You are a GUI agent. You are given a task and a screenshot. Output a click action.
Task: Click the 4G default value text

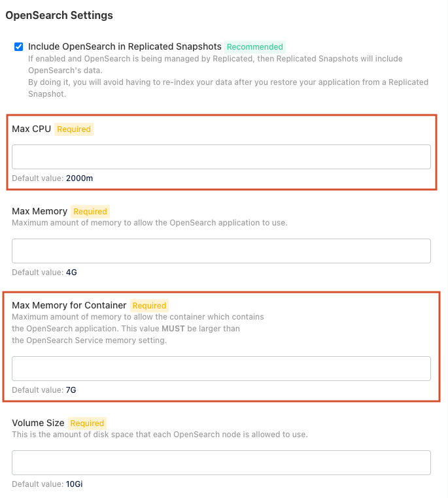[x=71, y=272]
